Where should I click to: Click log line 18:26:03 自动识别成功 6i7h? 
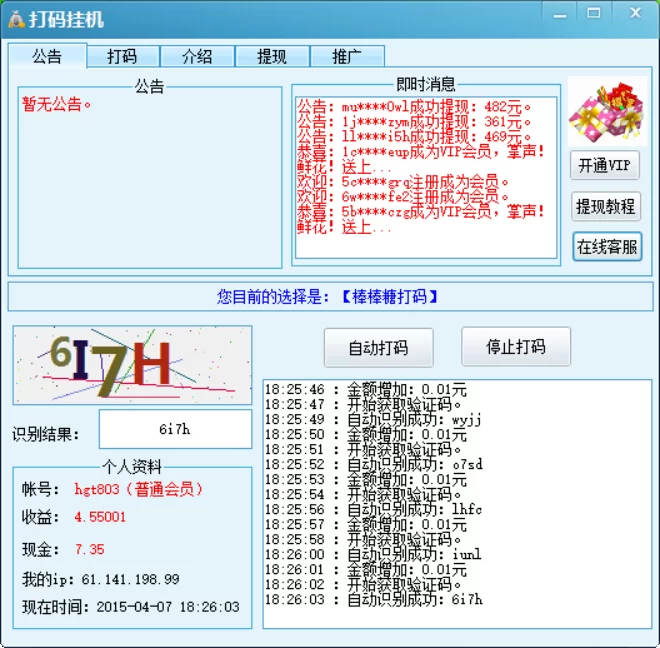coord(374,600)
